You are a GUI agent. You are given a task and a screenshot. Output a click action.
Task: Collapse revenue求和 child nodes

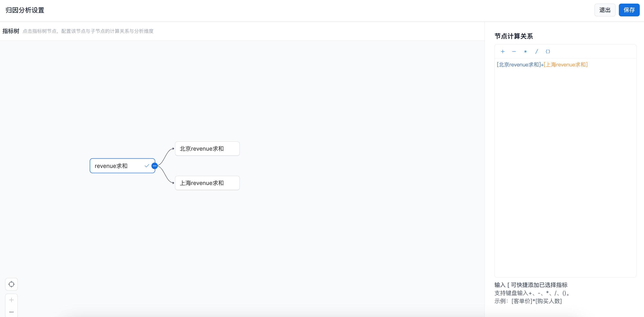pos(155,166)
